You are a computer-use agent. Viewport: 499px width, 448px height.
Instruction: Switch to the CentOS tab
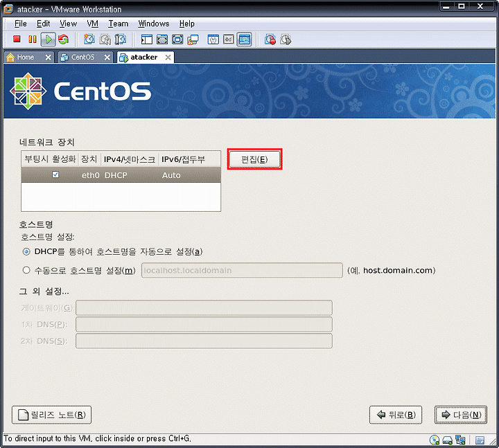82,57
